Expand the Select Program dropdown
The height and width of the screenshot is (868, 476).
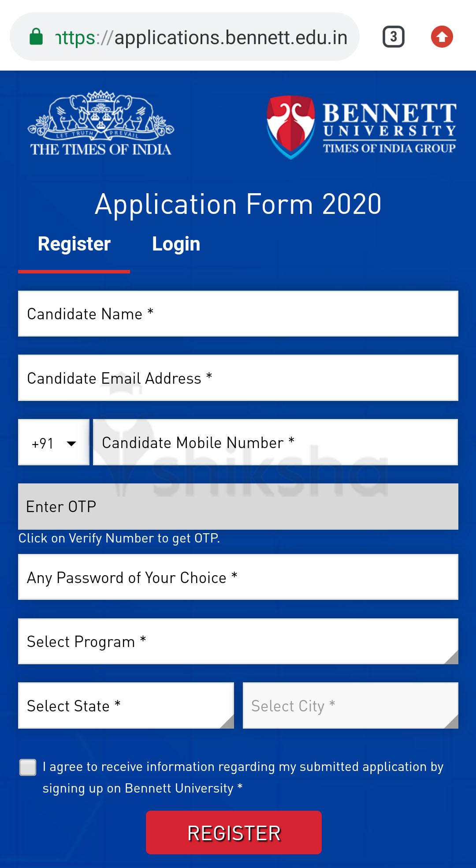coord(238,641)
